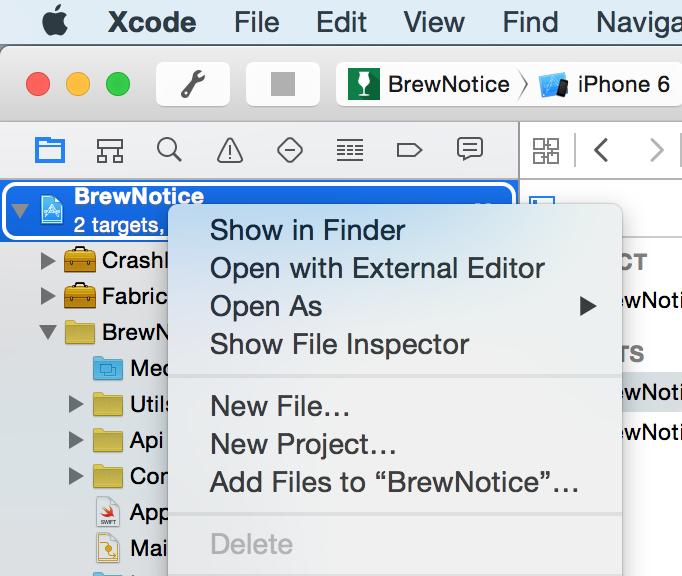Choose Add Files to "BrewNotice"…
682x576 pixels.
[x=395, y=482]
